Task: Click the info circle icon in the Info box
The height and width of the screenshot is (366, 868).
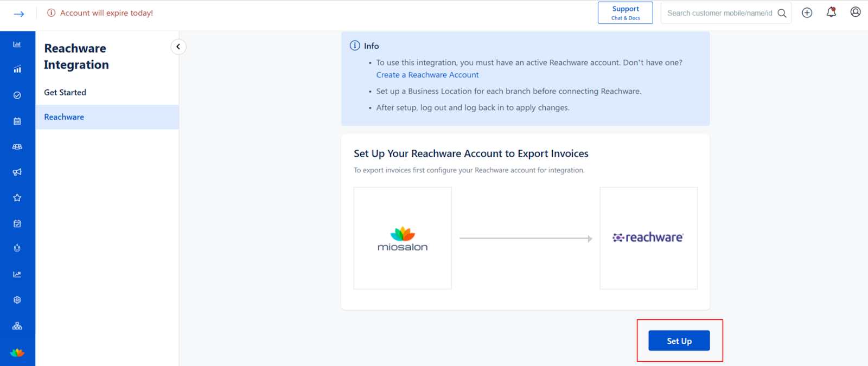Action: [x=355, y=46]
